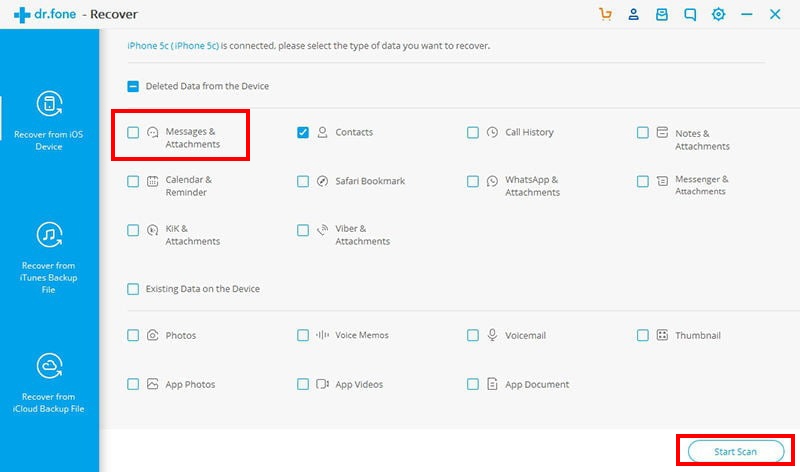Click the WhatsApp icon

pos(492,181)
